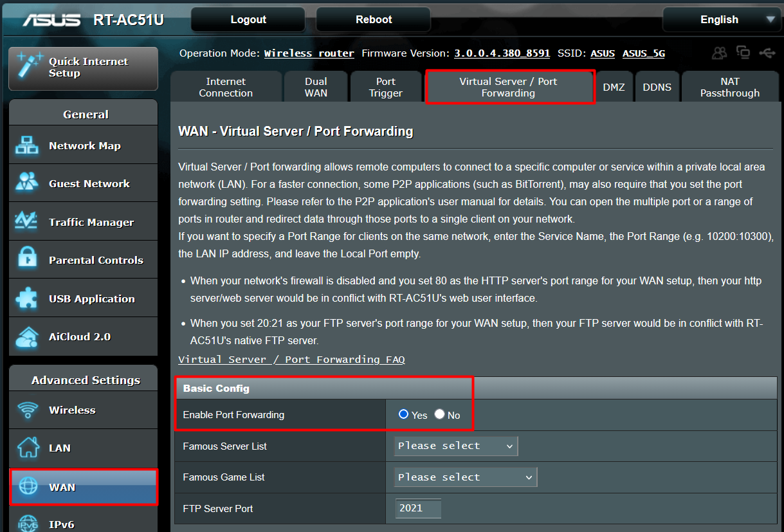The width and height of the screenshot is (784, 532).
Task: Open the Famous Server List dropdown
Action: [x=455, y=446]
